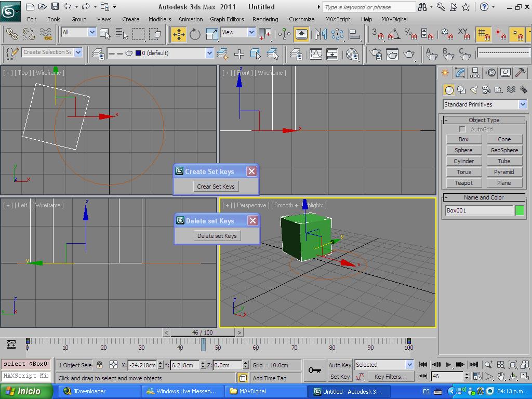
Task: Toggle Select and Manipulate mode
Action: click(284, 34)
